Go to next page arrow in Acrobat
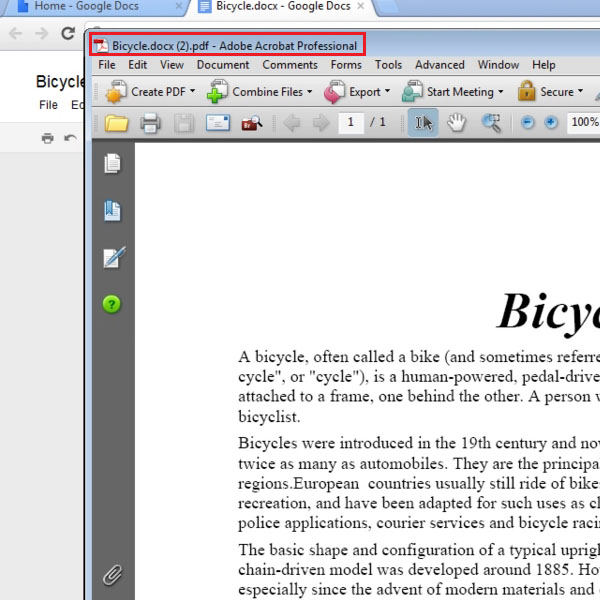 (321, 123)
